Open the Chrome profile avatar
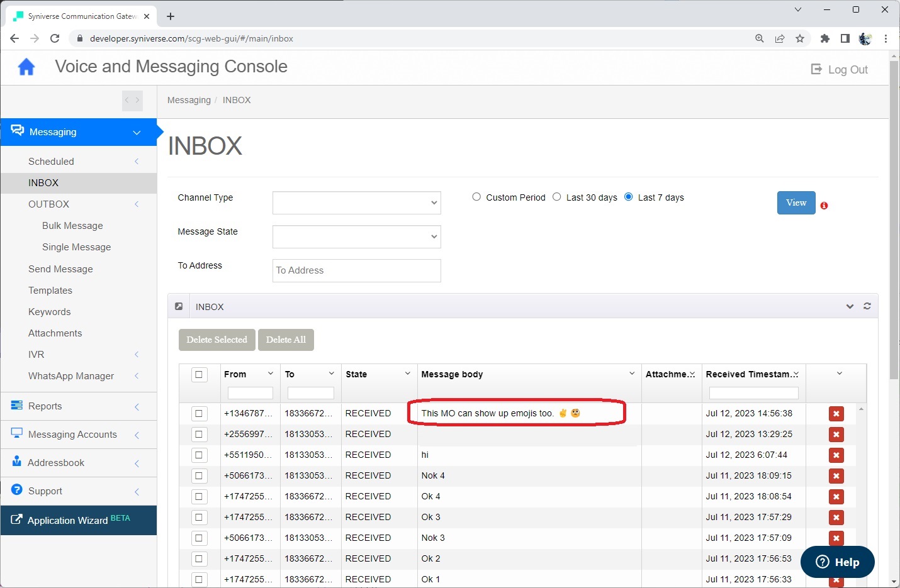The image size is (900, 588). point(865,38)
